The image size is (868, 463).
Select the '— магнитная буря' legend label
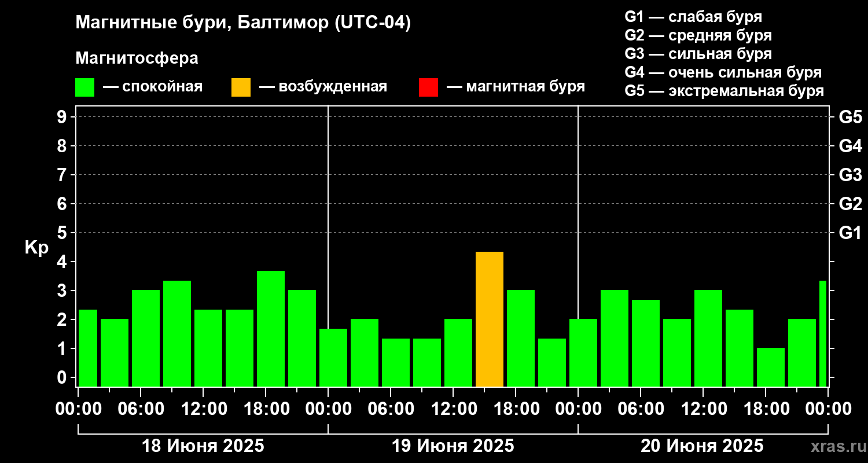(x=516, y=87)
